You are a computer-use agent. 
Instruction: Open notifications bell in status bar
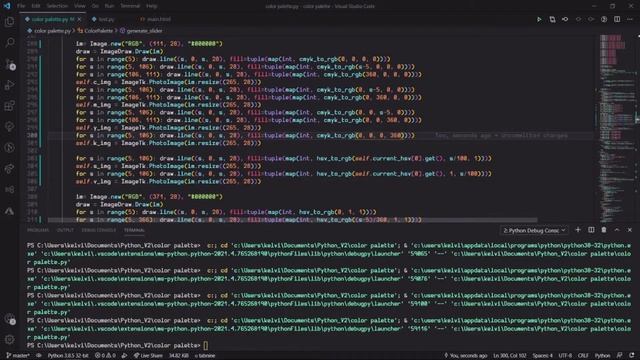(x=632, y=356)
